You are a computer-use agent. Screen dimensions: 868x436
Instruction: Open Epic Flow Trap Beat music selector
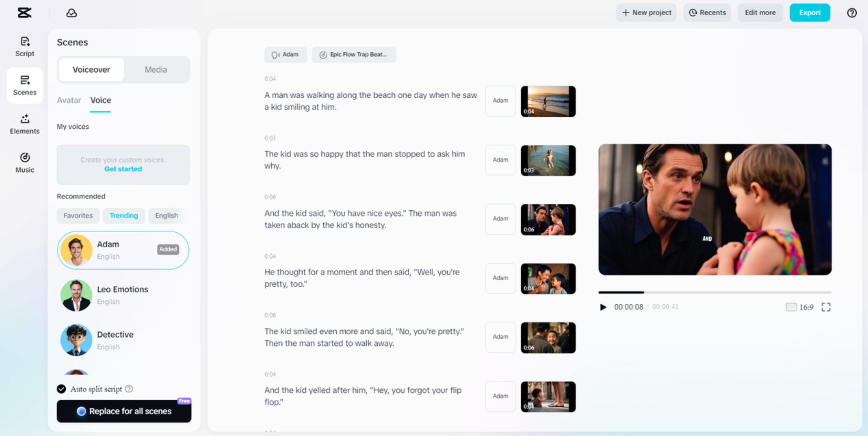click(x=353, y=54)
